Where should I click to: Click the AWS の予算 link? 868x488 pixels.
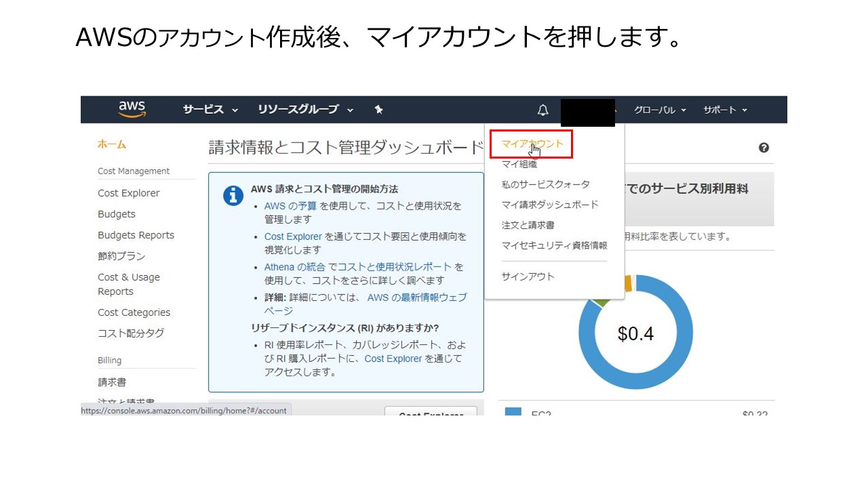(x=290, y=206)
